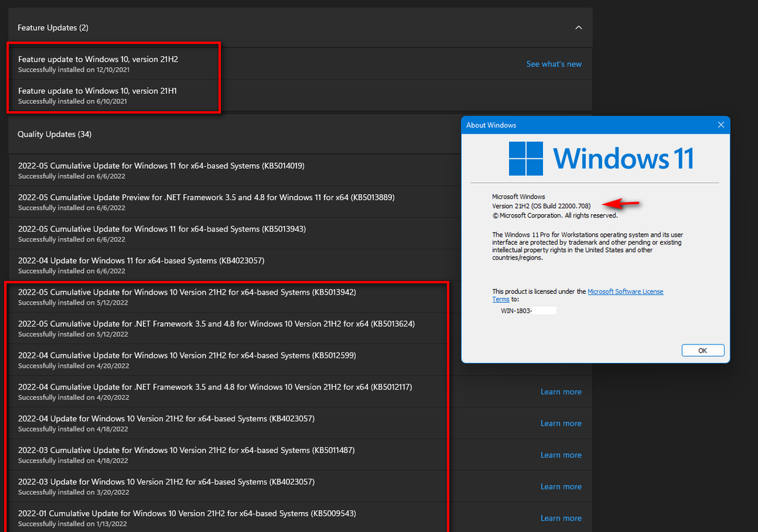Open Learn more for KB5011487
758x532 pixels.
coord(561,455)
